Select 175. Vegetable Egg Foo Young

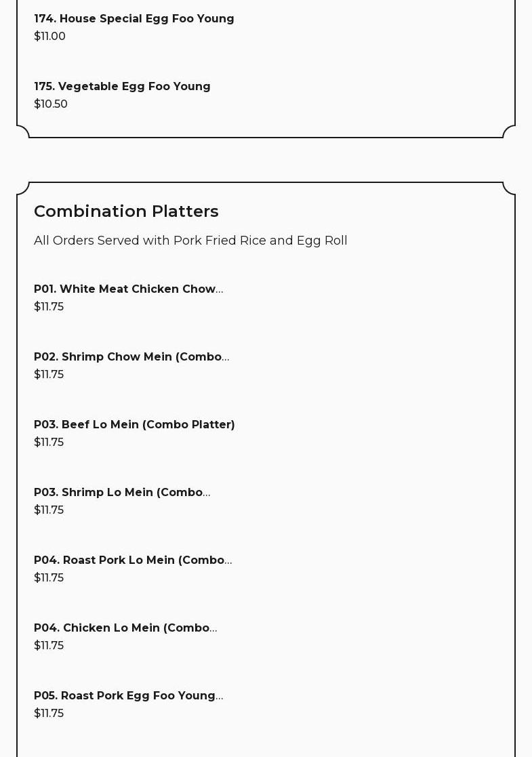pyautogui.click(x=122, y=87)
